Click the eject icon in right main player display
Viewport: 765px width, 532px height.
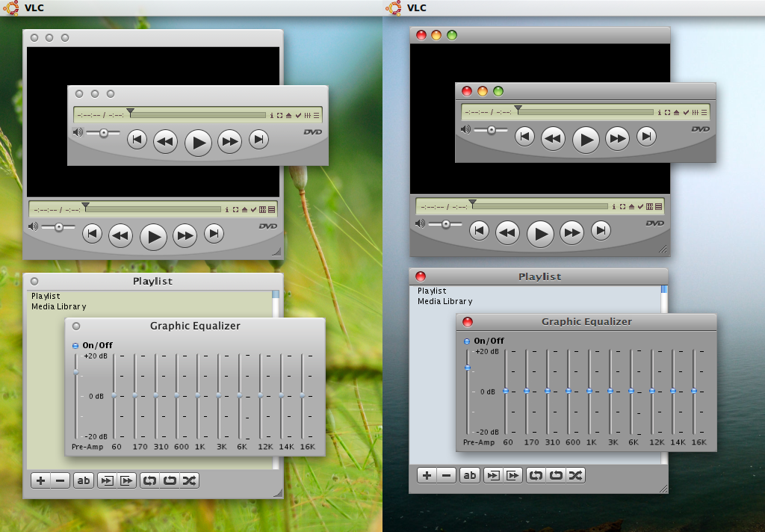631,206
